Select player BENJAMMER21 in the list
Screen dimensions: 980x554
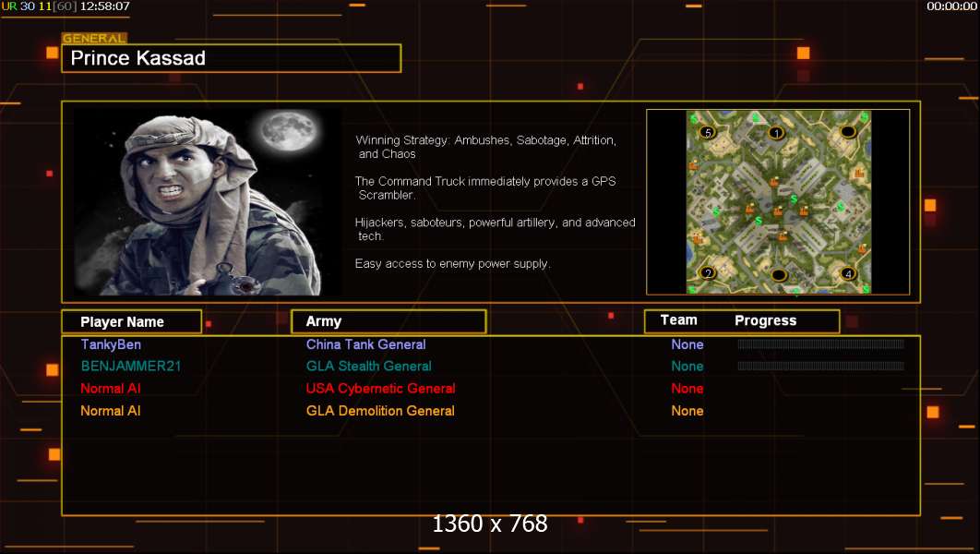(x=131, y=367)
